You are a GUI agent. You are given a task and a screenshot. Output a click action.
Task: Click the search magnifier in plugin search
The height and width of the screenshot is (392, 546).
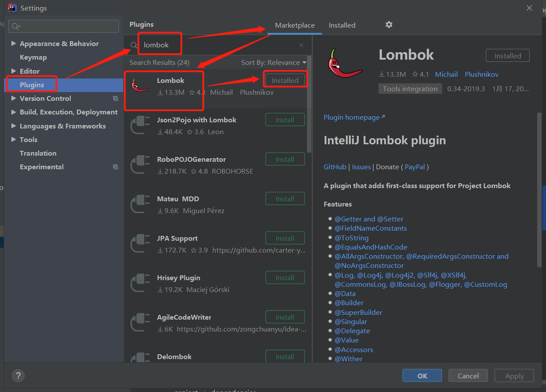click(134, 45)
